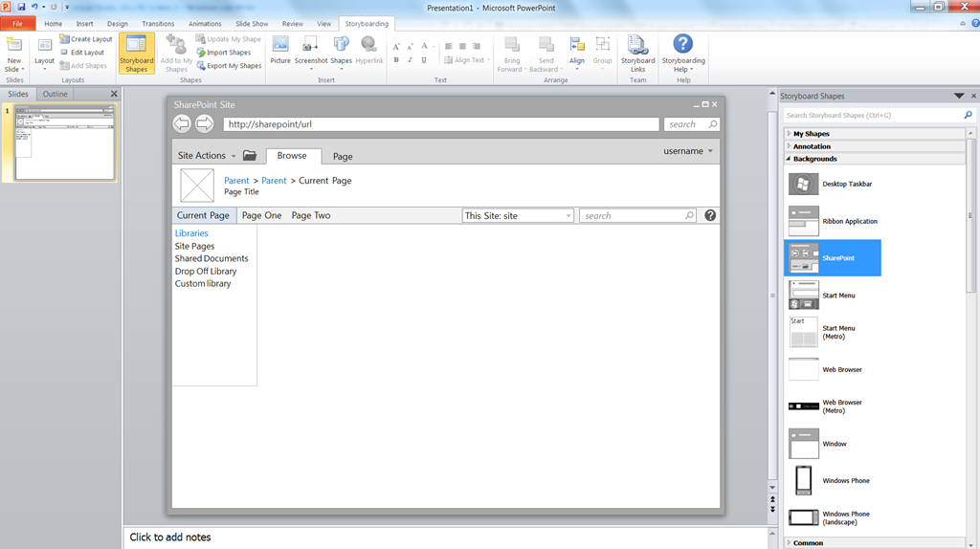Select the Current Page navigation item
This screenshot has height=549, width=980.
pos(203,215)
